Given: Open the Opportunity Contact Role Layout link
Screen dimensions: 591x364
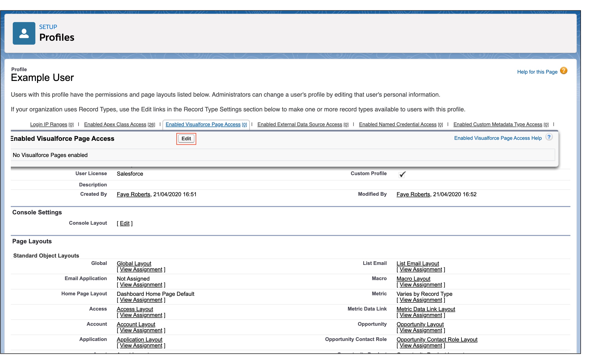Looking at the screenshot, I should 437,339.
